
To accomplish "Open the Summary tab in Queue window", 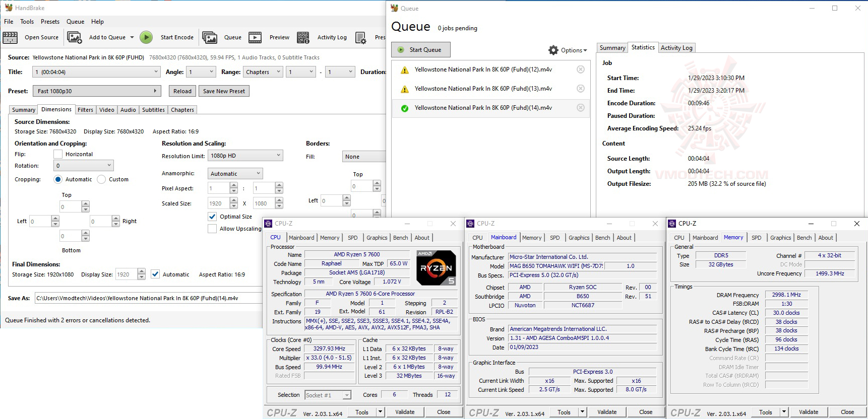I will pyautogui.click(x=612, y=48).
